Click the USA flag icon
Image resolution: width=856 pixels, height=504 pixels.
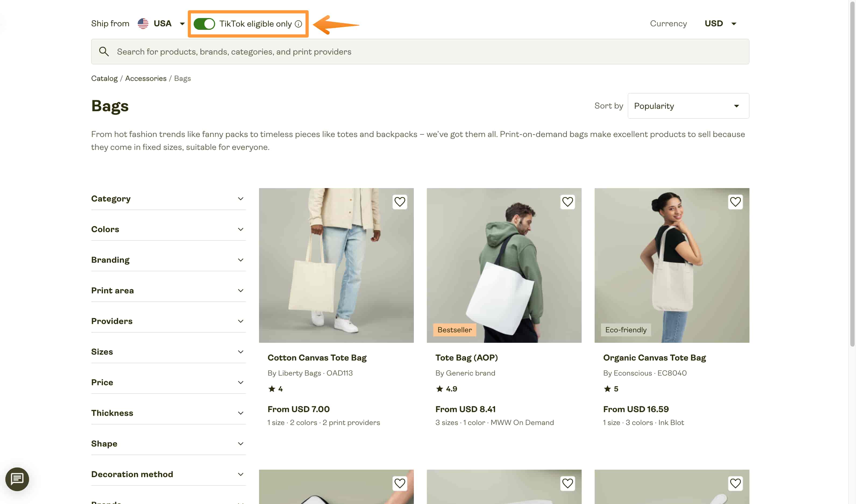tap(143, 23)
